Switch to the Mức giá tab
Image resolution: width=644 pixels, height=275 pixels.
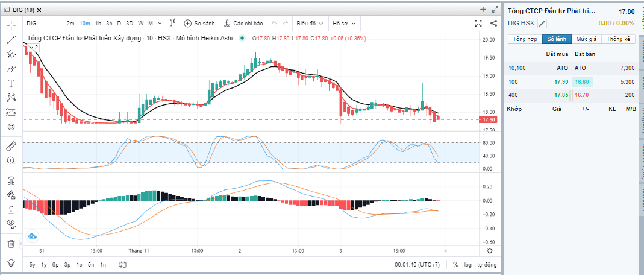pyautogui.click(x=586, y=39)
